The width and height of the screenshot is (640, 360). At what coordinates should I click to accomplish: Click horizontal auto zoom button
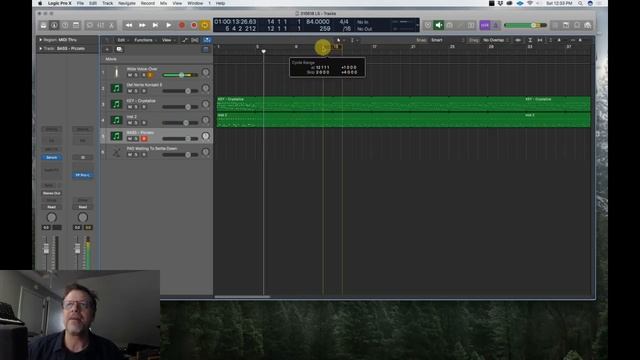click(x=540, y=40)
